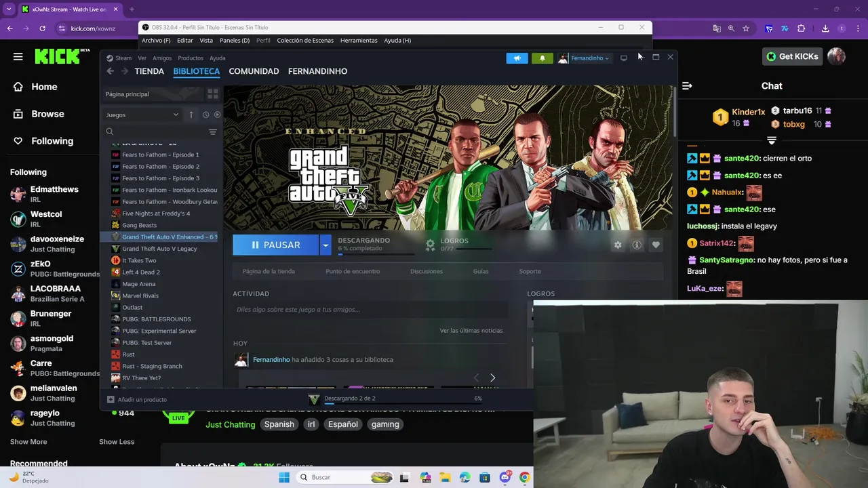
Task: Click the Steam library search field
Action: point(156,131)
